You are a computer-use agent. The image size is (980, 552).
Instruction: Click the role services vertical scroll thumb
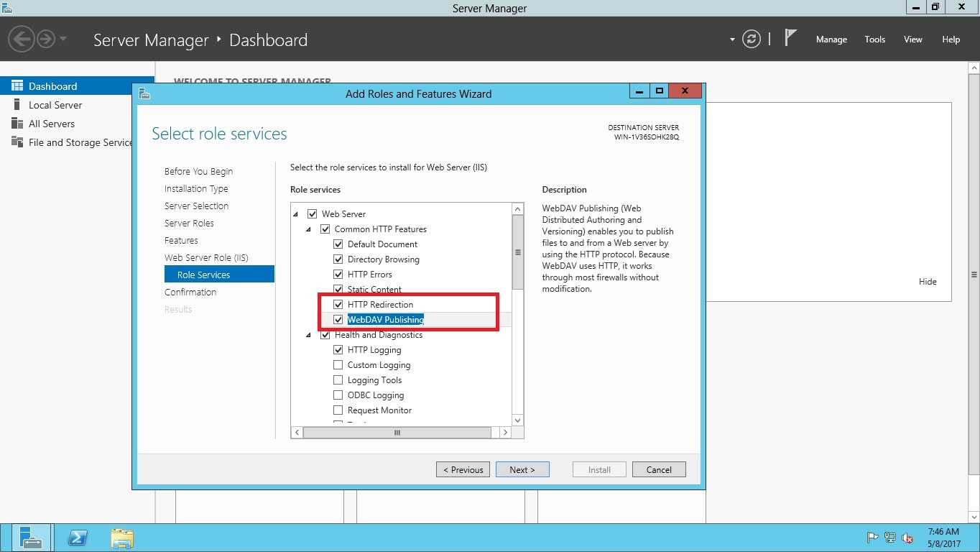tap(517, 252)
